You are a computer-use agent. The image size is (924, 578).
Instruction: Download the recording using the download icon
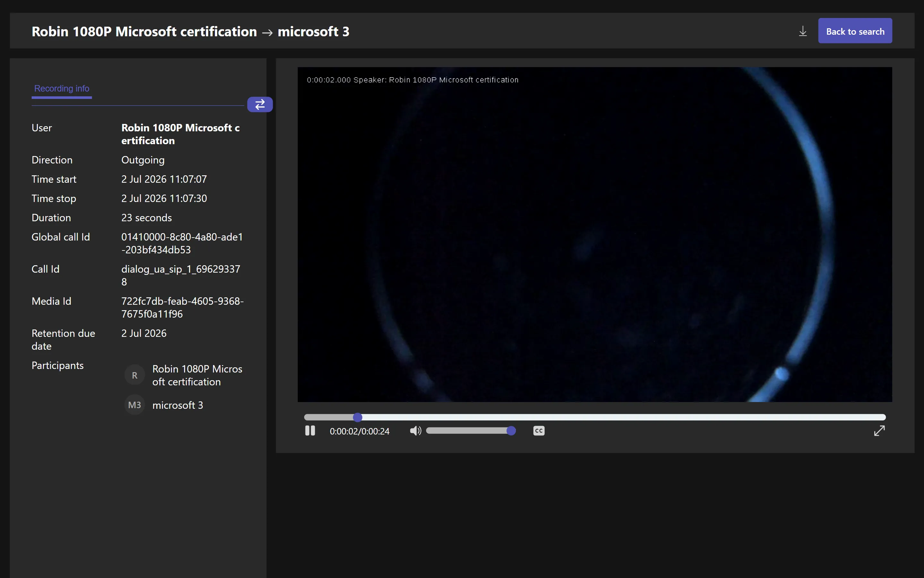[x=803, y=31]
